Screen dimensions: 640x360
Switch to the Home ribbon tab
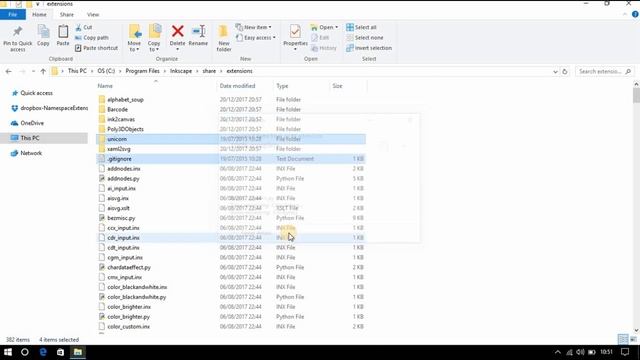coord(39,14)
